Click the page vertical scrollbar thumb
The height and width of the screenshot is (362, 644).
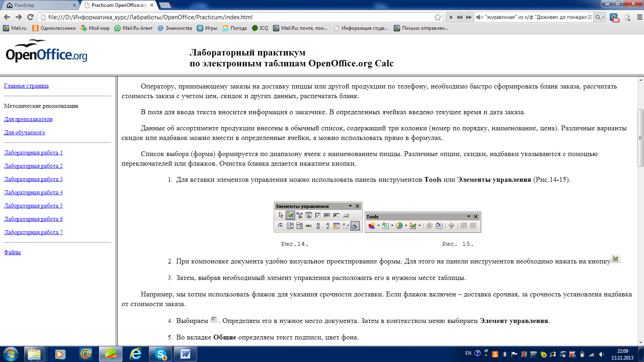coord(640,138)
